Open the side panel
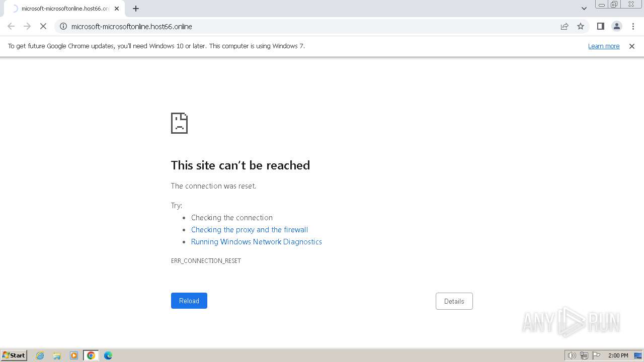The width and height of the screenshot is (644, 362). 600,26
